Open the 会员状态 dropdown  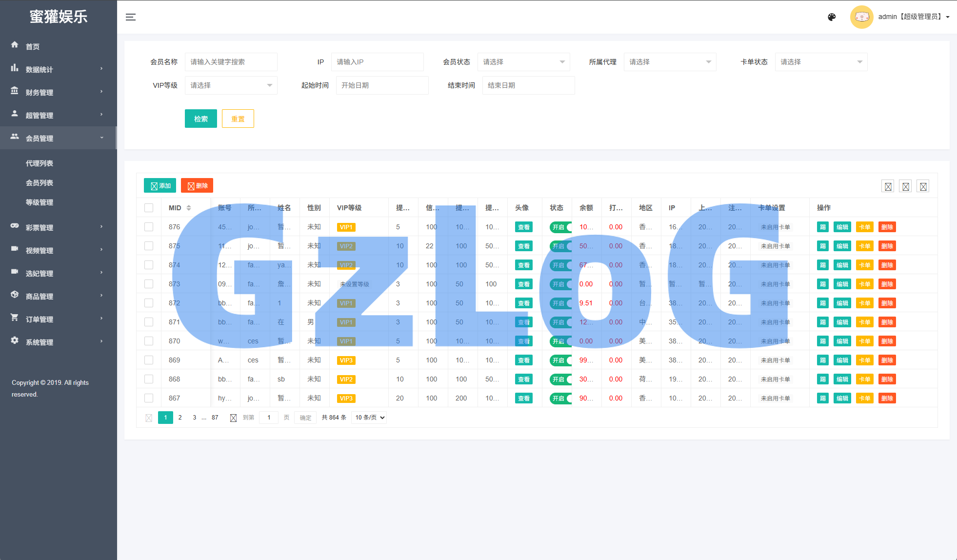pos(523,62)
